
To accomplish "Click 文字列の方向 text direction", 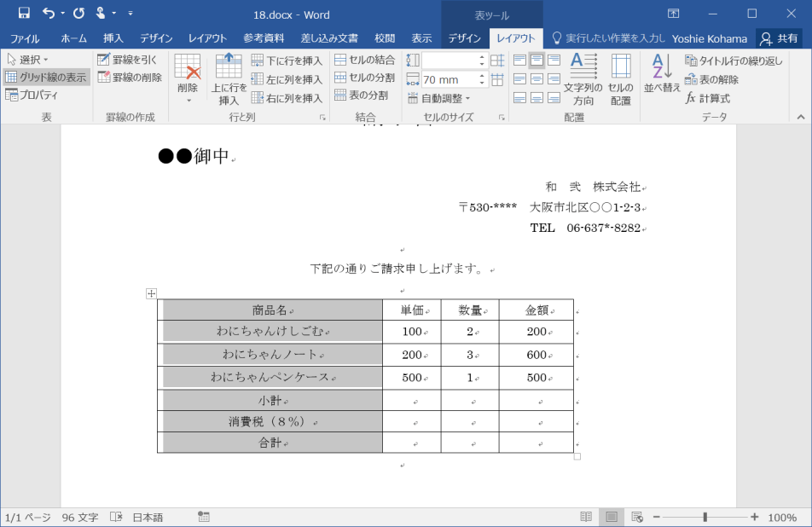I will click(x=583, y=78).
